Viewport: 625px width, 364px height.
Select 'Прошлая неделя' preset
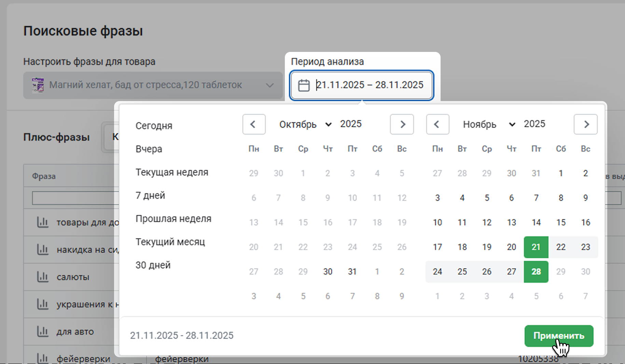point(173,219)
